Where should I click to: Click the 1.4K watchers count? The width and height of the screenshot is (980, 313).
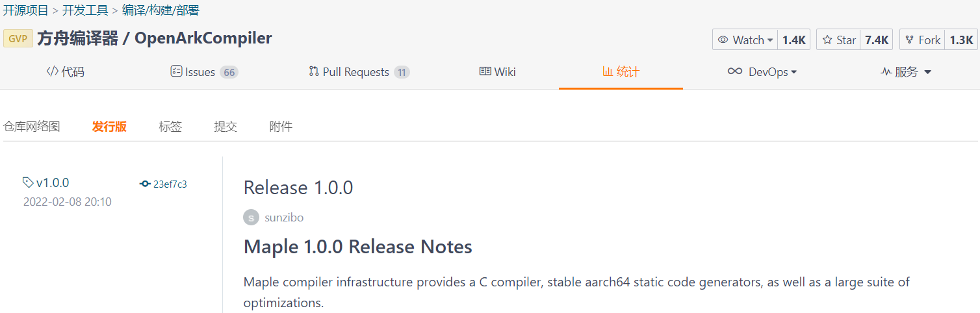[x=793, y=40]
